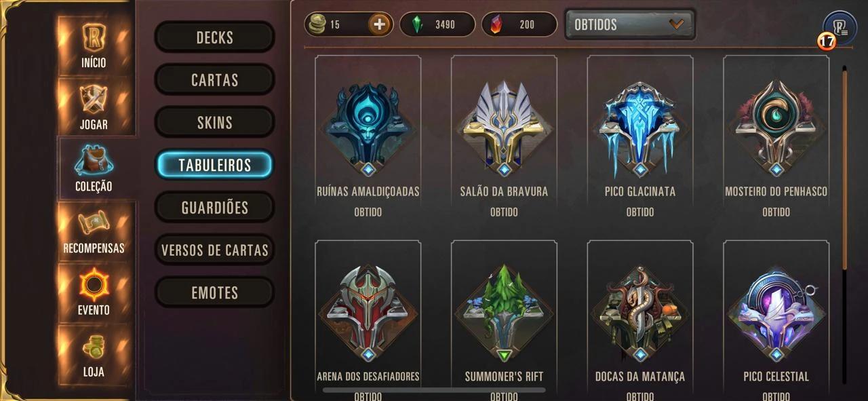Select the Versos de Cartas tab
868x401 pixels.
click(x=214, y=250)
